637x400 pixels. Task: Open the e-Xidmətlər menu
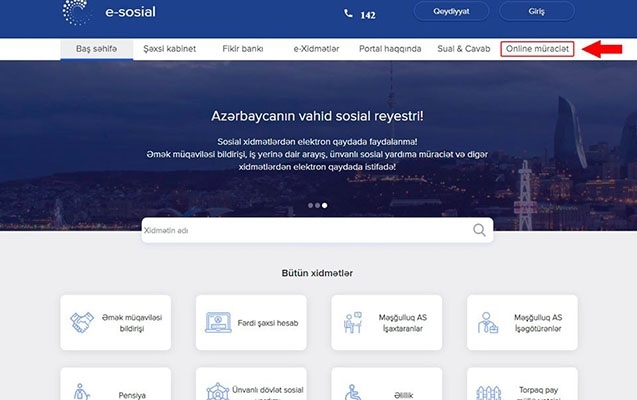(316, 49)
